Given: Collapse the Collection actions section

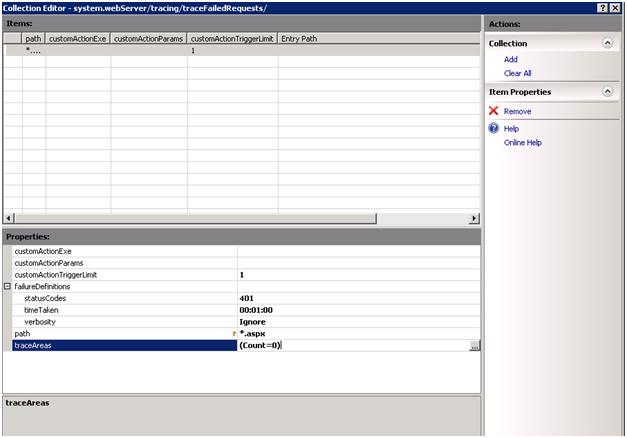Looking at the screenshot, I should (x=607, y=43).
